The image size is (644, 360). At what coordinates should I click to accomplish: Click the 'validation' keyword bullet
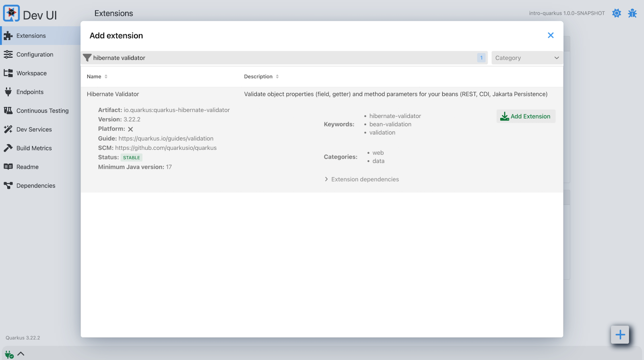pos(382,132)
